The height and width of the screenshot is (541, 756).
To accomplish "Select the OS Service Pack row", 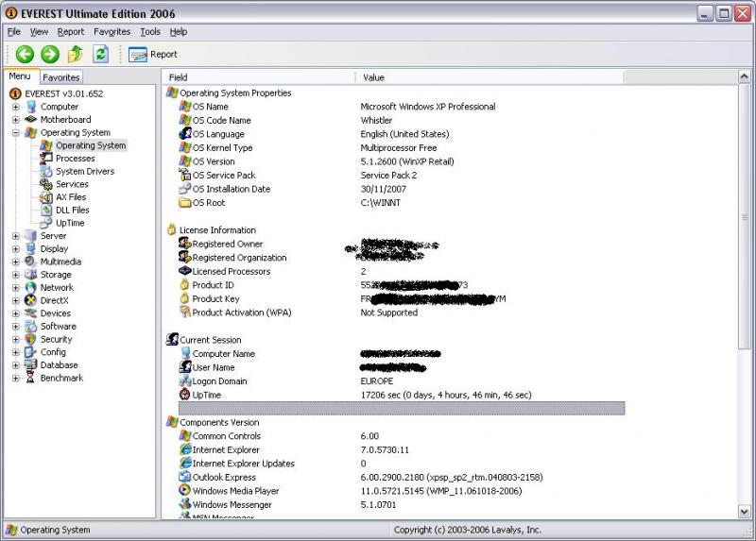I will pyautogui.click(x=402, y=176).
